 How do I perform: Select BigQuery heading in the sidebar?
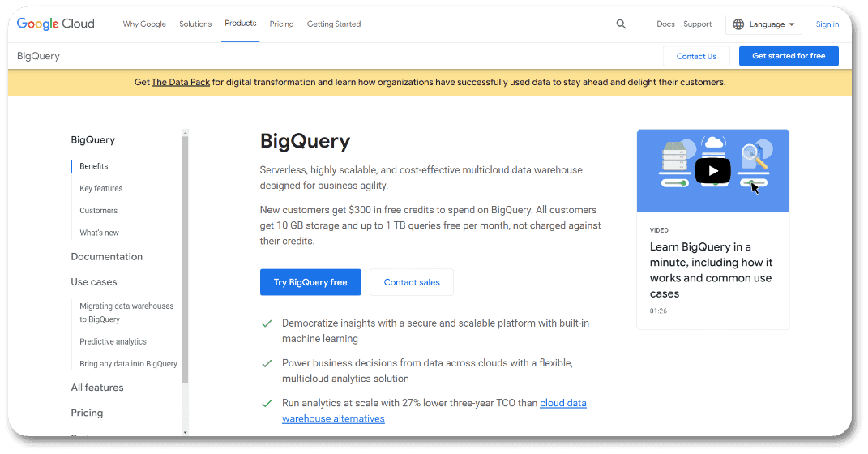pos(93,140)
